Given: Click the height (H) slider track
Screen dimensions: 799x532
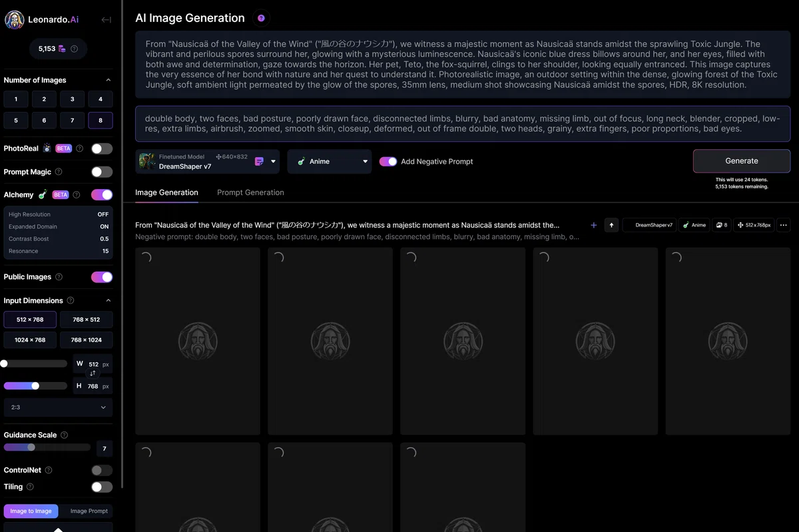Looking at the screenshot, I should [35, 386].
